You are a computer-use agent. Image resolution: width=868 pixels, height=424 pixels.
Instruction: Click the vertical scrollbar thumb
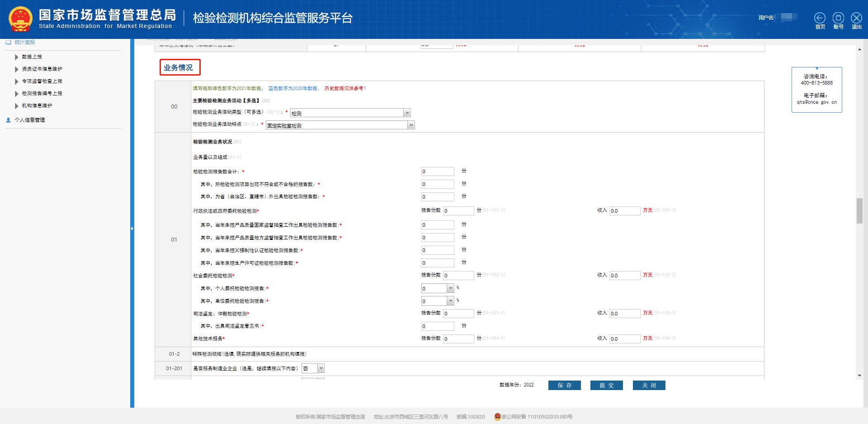point(859,211)
